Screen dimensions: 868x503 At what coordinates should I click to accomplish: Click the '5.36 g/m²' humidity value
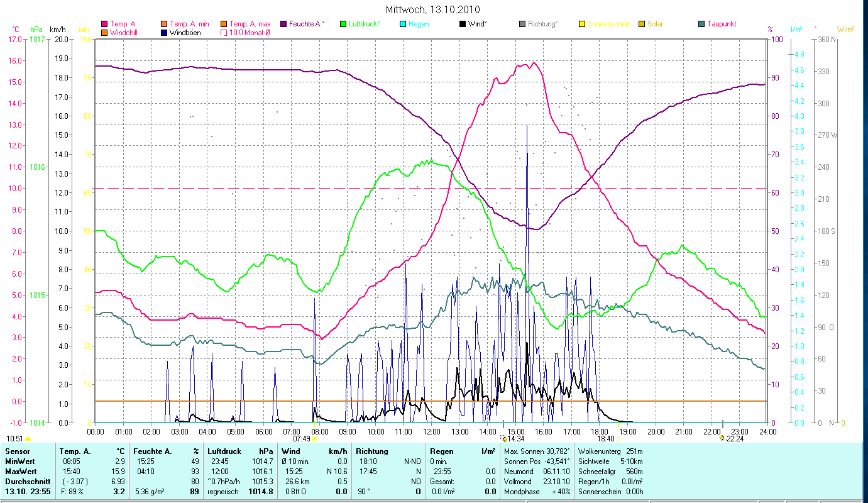coord(151,492)
